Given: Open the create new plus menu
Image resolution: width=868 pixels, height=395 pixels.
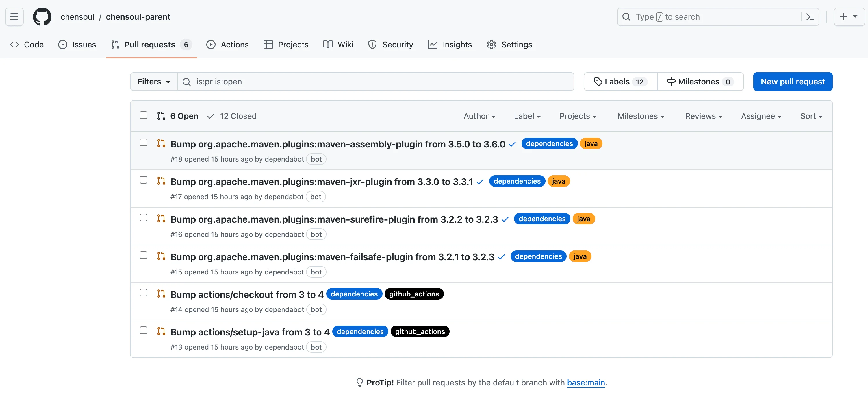Looking at the screenshot, I should (x=849, y=16).
